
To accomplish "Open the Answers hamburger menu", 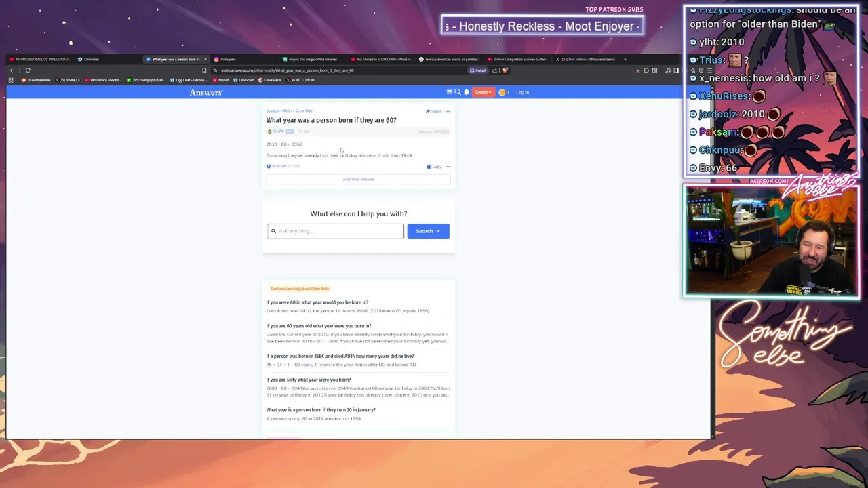I will click(449, 92).
